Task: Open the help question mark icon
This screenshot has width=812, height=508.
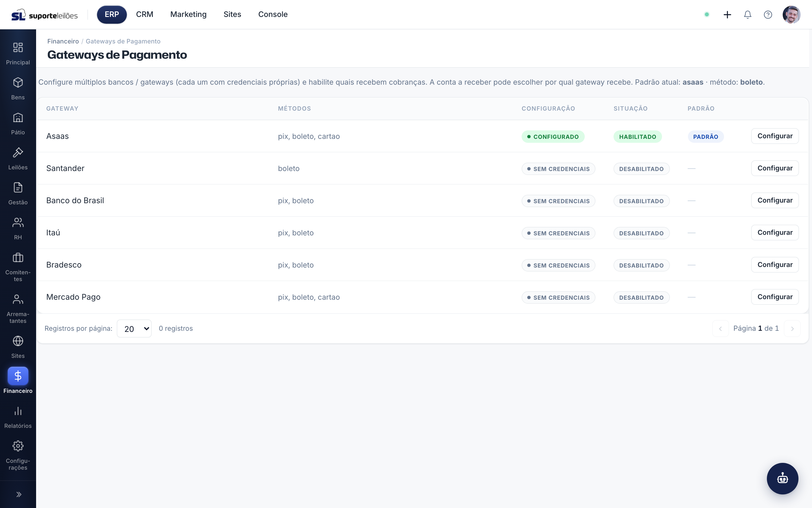Action: pos(768,15)
